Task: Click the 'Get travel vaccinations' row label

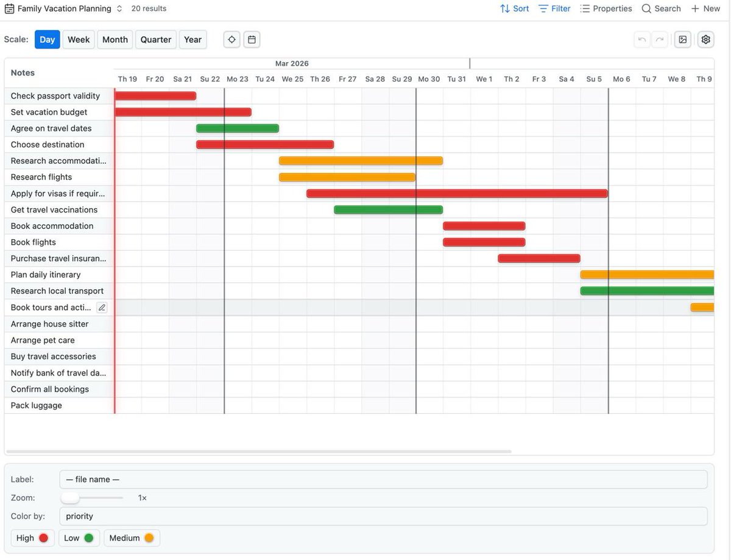Action: click(x=54, y=210)
